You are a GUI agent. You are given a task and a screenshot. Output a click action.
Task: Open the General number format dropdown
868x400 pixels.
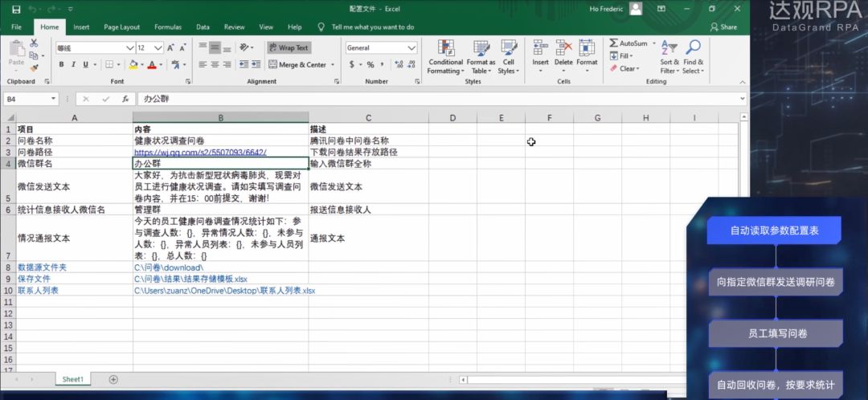[x=411, y=48]
